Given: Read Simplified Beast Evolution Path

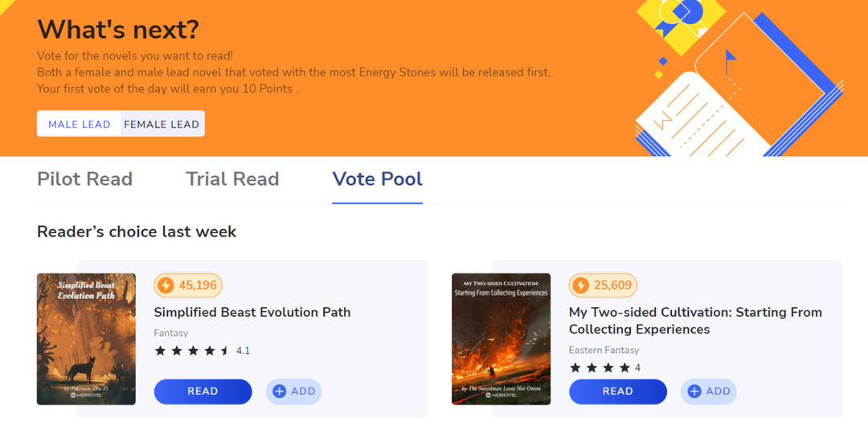Looking at the screenshot, I should point(203,392).
